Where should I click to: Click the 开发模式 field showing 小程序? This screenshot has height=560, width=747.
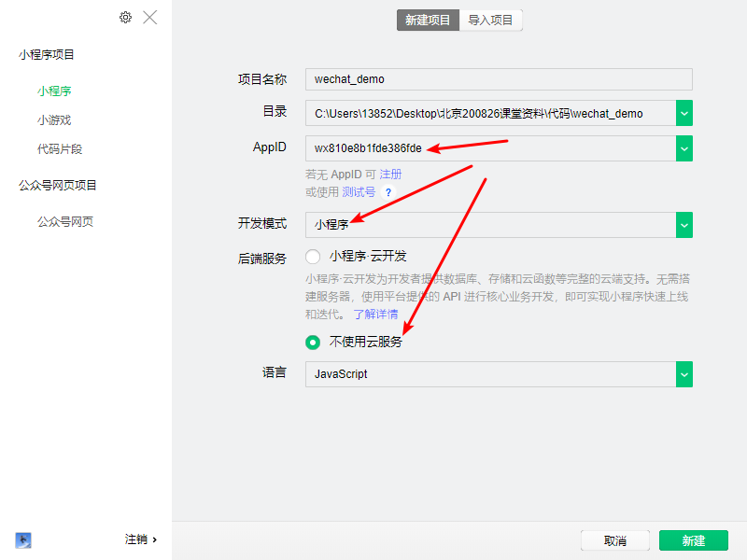491,225
